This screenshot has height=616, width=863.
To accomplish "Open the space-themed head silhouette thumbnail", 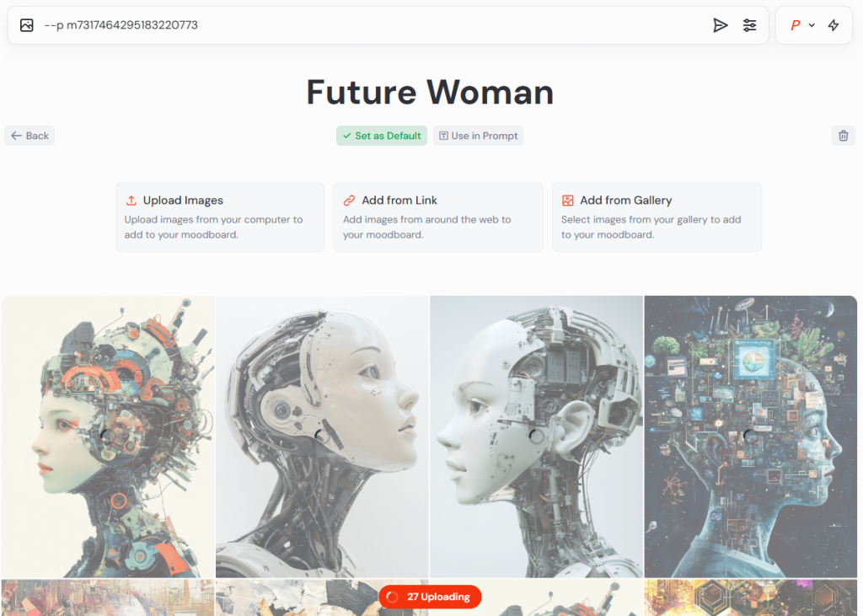I will (751, 437).
